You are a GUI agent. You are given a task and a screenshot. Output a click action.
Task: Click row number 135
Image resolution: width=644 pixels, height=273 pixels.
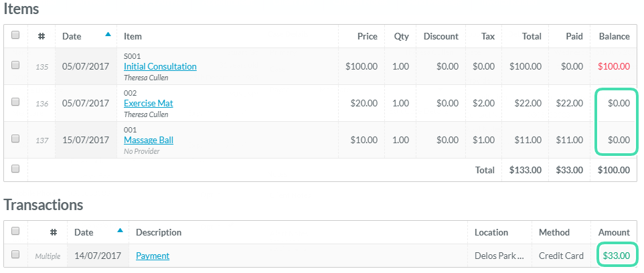click(x=42, y=66)
